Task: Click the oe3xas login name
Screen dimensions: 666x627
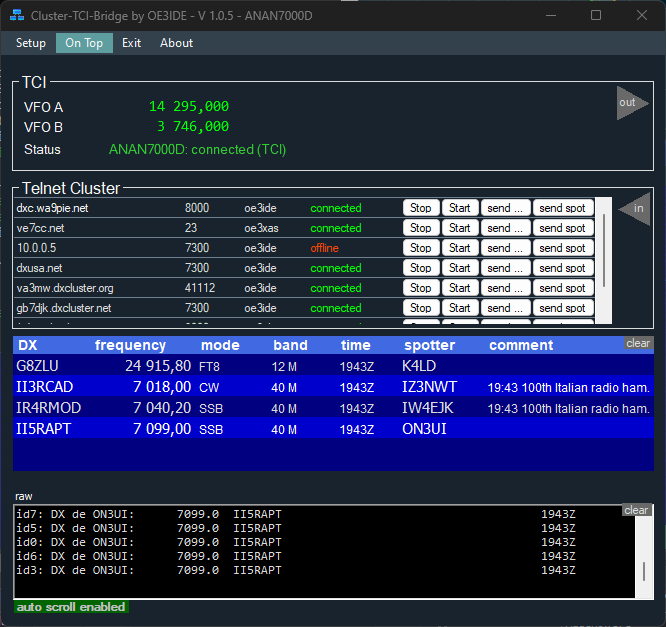Action: [x=261, y=228]
